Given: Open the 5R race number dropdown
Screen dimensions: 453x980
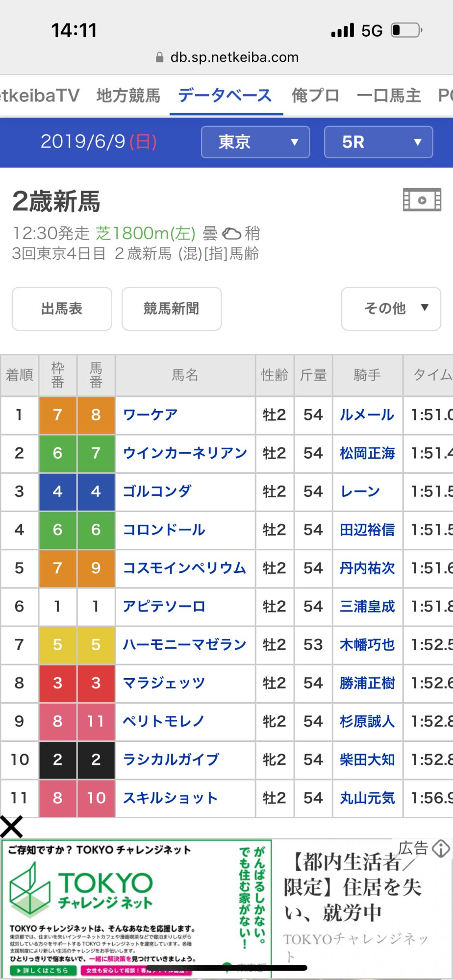Looking at the screenshot, I should 378,142.
